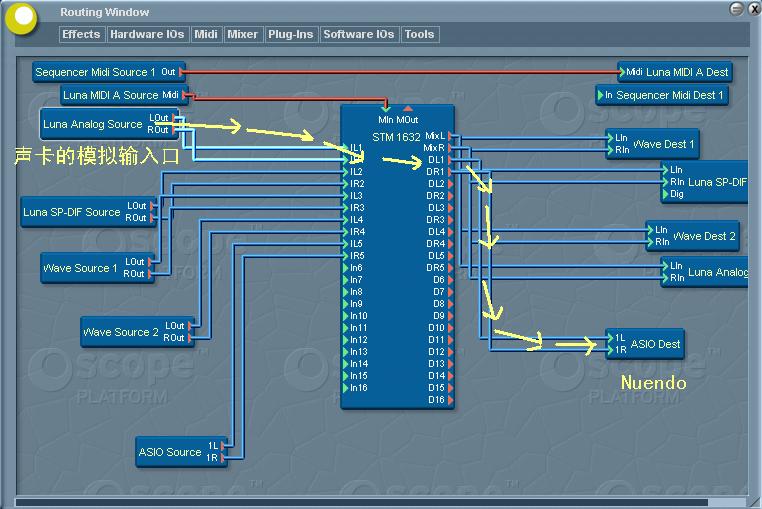Select the Wave Dest 1 module

(652, 144)
